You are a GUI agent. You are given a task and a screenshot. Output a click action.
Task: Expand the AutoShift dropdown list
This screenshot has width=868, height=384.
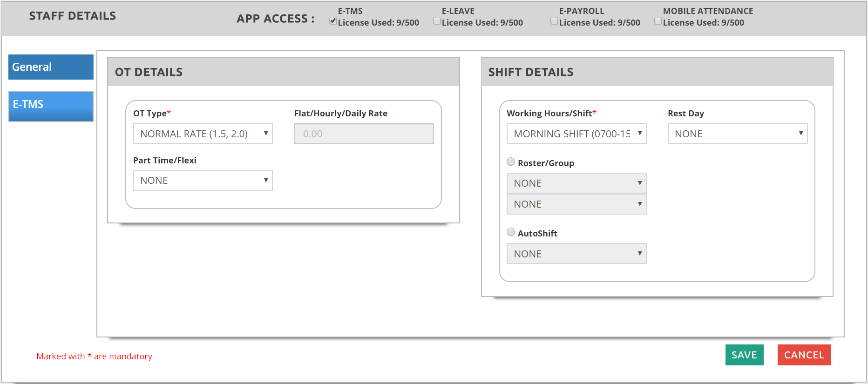coord(576,254)
